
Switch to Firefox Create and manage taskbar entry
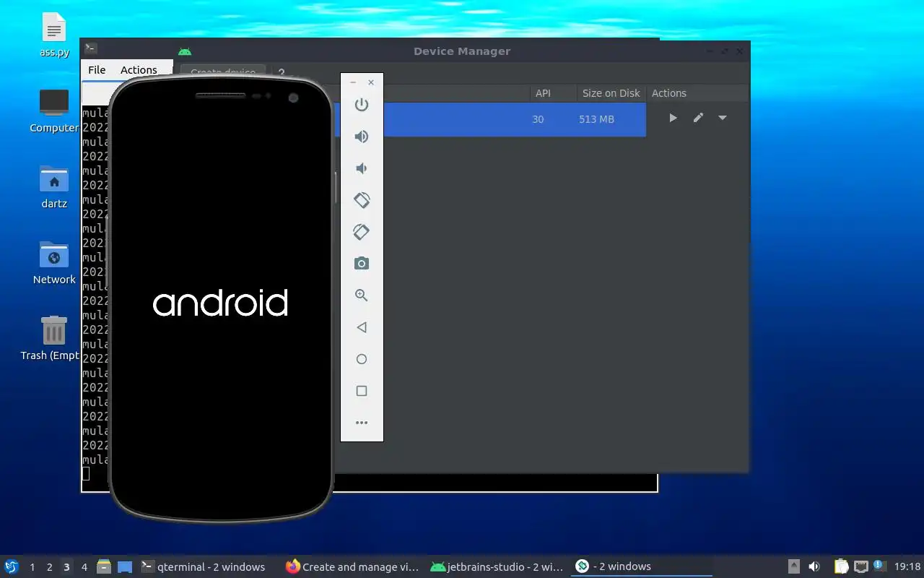tap(353, 567)
